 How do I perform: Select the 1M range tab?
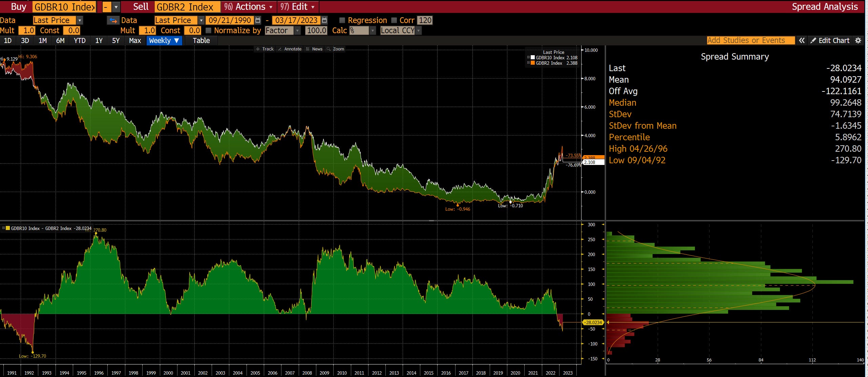42,41
